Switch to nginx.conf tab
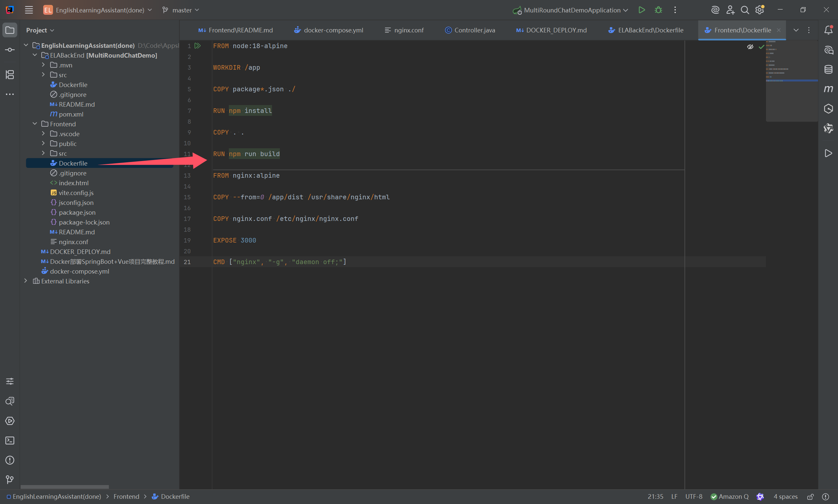Image resolution: width=838 pixels, height=504 pixels. point(404,30)
